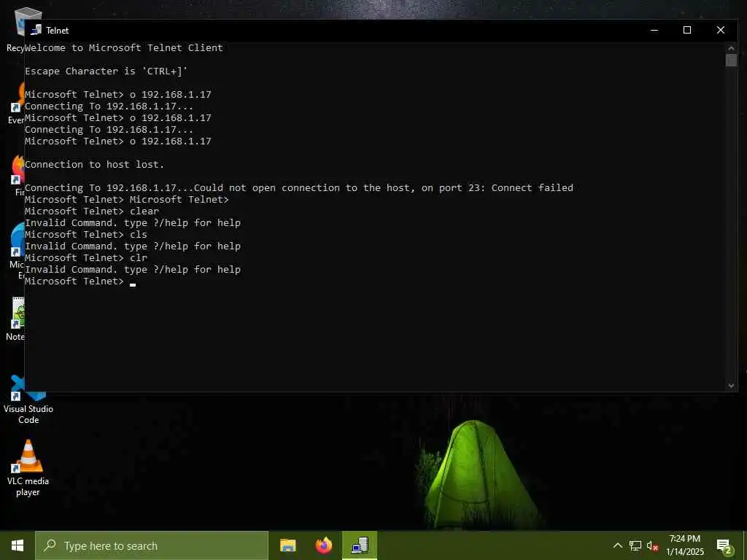Viewport: 747px width, 560px height.
Task: Click the 'Microsoft Telnet> clear' line
Action: (x=92, y=211)
